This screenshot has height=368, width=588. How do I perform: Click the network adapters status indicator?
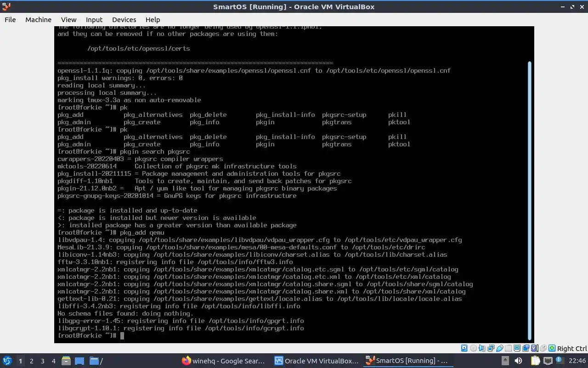(491, 348)
